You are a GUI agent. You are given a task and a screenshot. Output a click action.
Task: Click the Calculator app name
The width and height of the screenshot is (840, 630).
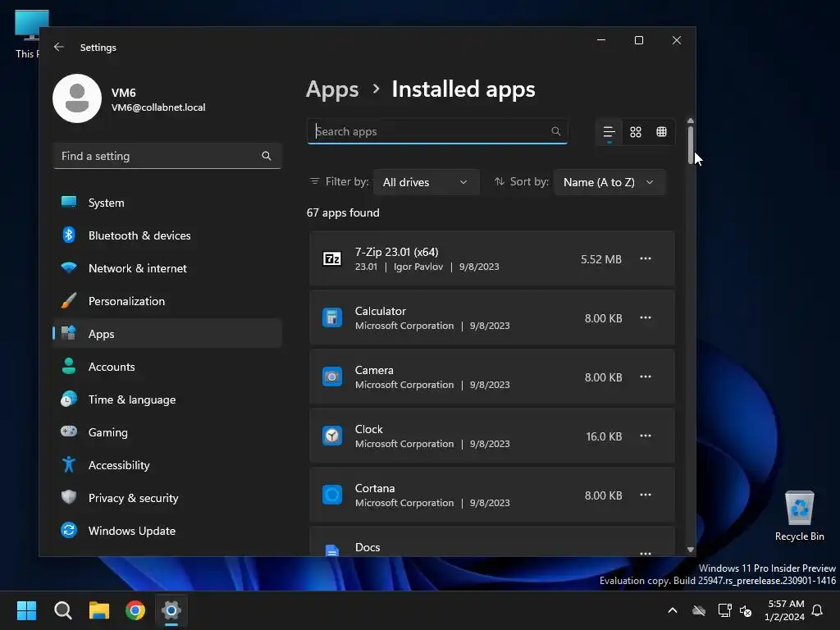click(381, 311)
